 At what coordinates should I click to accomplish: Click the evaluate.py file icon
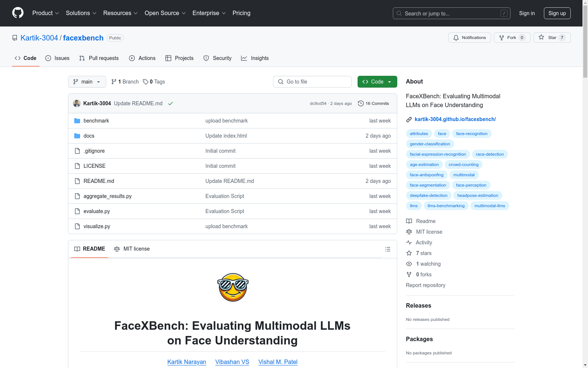pyautogui.click(x=77, y=211)
